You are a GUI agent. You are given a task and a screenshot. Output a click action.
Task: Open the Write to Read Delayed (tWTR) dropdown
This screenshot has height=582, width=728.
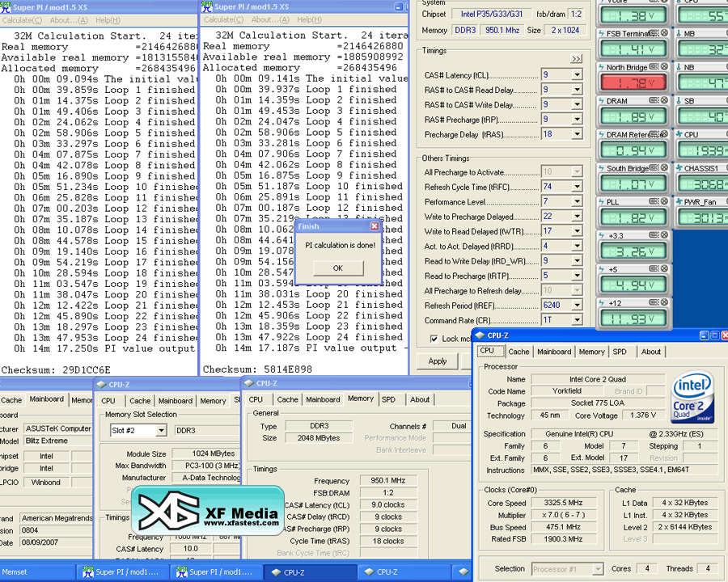click(x=577, y=231)
